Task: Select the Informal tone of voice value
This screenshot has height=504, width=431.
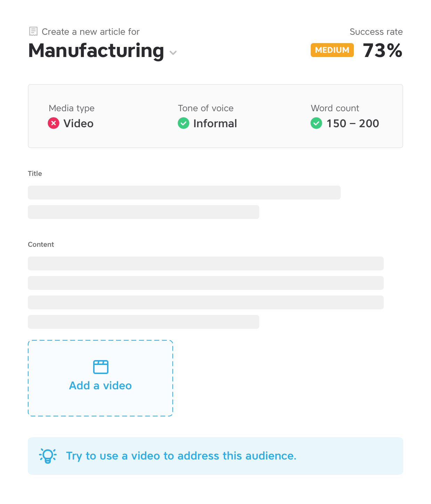Action: (215, 123)
